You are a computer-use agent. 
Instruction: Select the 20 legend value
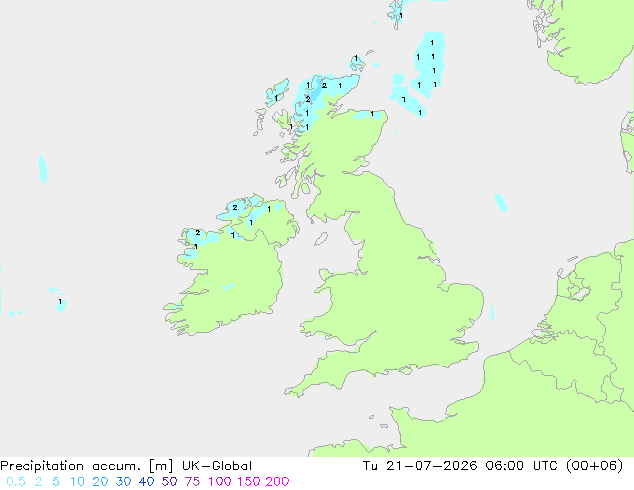click(x=100, y=482)
